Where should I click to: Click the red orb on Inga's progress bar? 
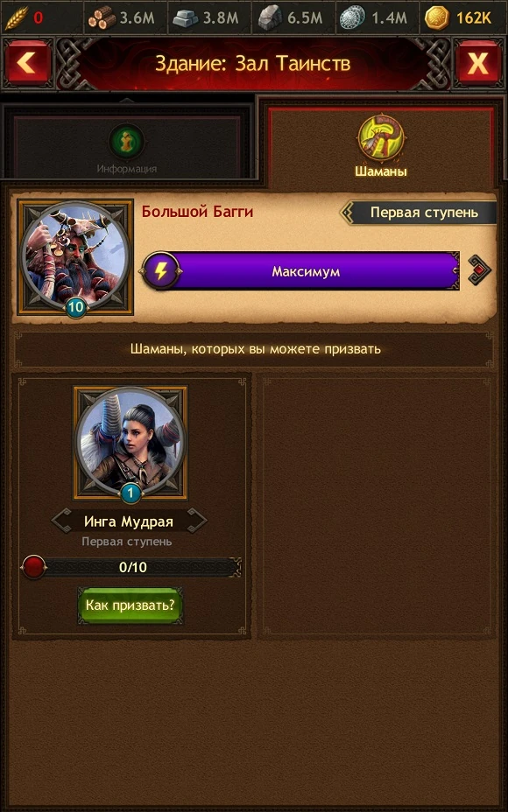coord(33,567)
